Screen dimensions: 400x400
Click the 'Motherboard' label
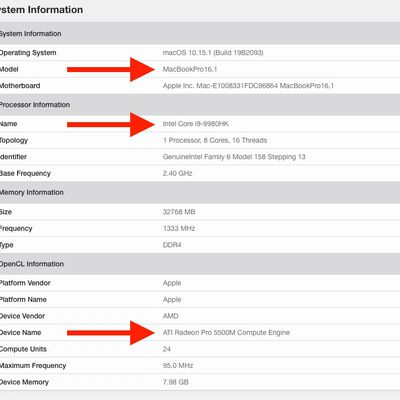click(x=20, y=86)
